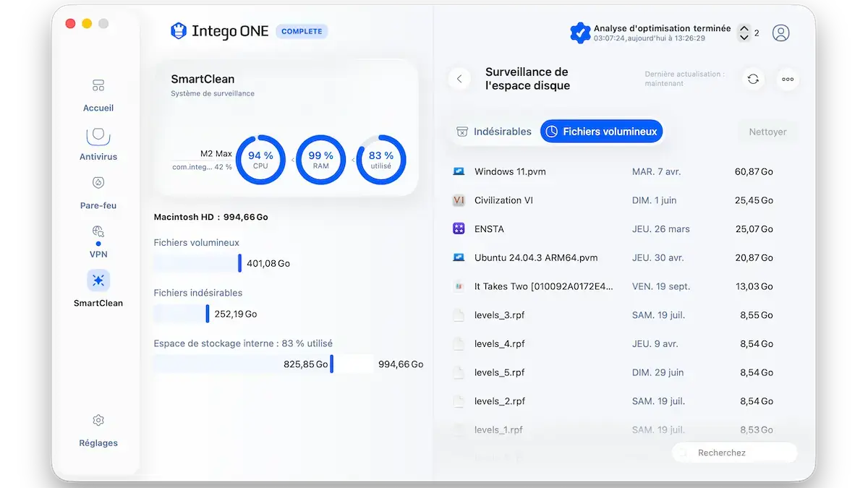Click the Civilization VI app icon

tap(459, 200)
